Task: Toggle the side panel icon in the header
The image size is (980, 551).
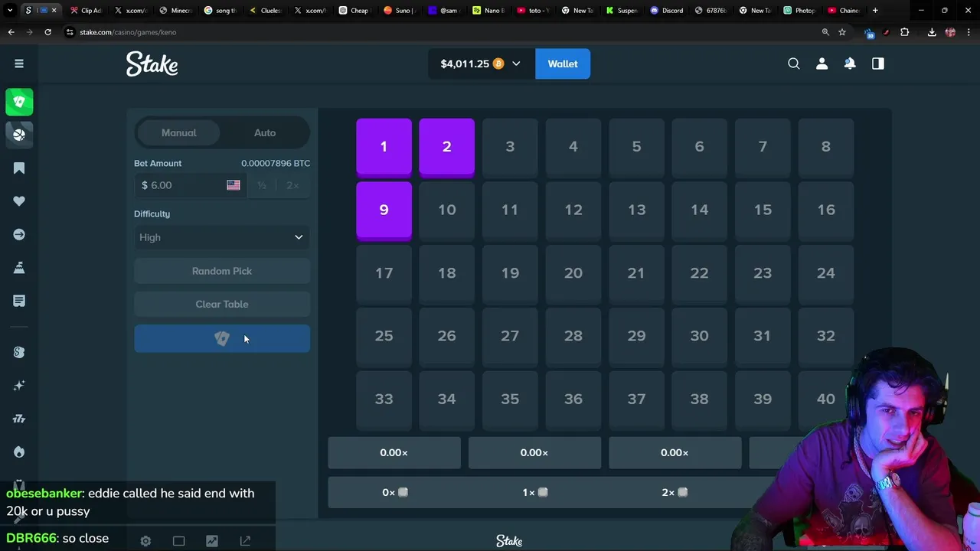Action: click(878, 64)
